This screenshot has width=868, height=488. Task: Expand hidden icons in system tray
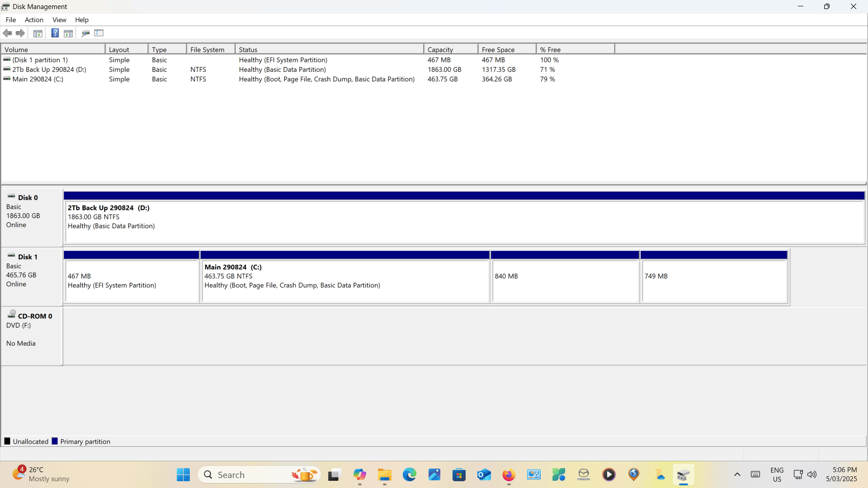pyautogui.click(x=737, y=474)
